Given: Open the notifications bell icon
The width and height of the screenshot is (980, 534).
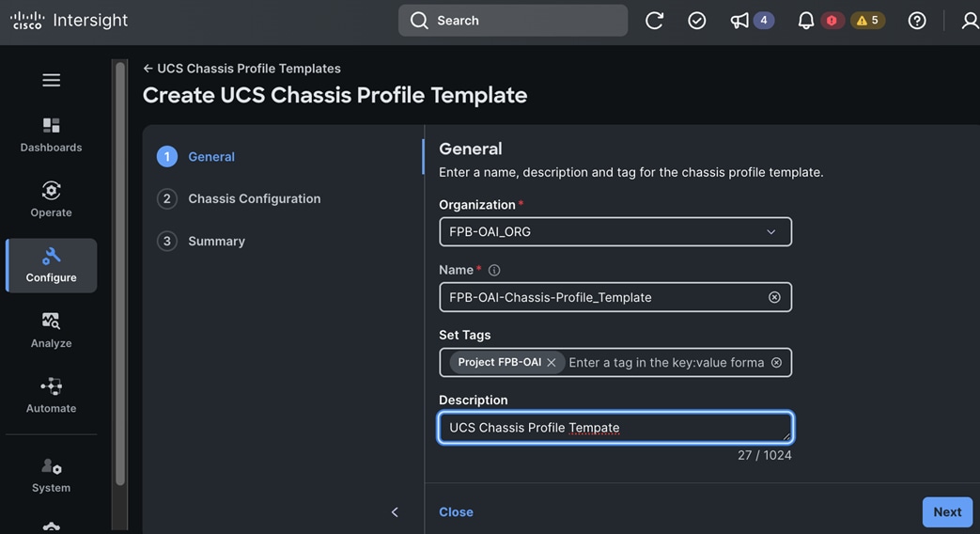Looking at the screenshot, I should coord(805,21).
